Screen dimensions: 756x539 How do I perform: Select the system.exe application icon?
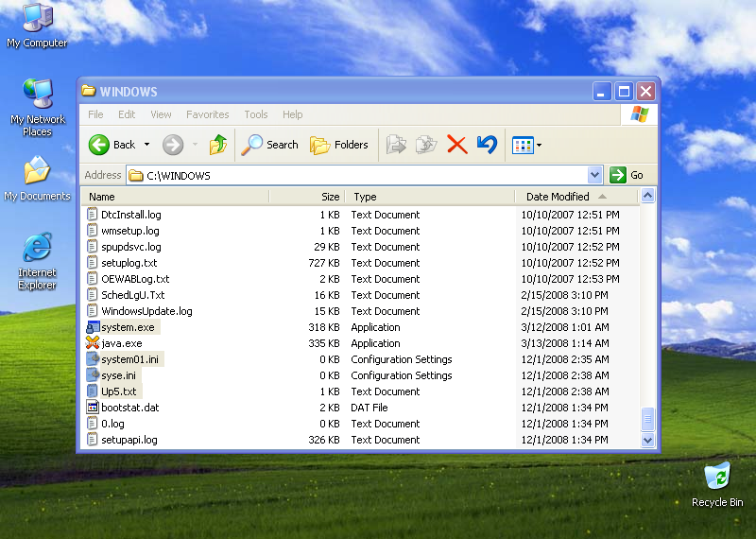93,327
